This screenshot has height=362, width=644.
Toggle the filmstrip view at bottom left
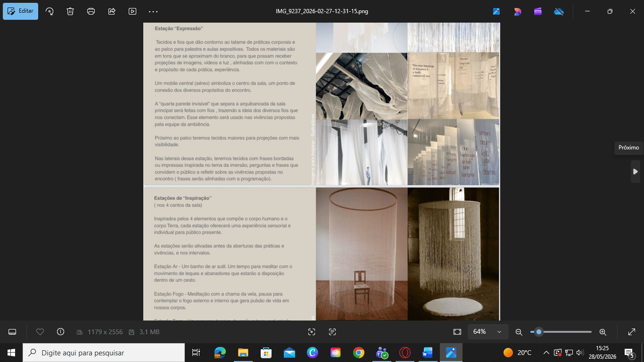pyautogui.click(x=12, y=332)
